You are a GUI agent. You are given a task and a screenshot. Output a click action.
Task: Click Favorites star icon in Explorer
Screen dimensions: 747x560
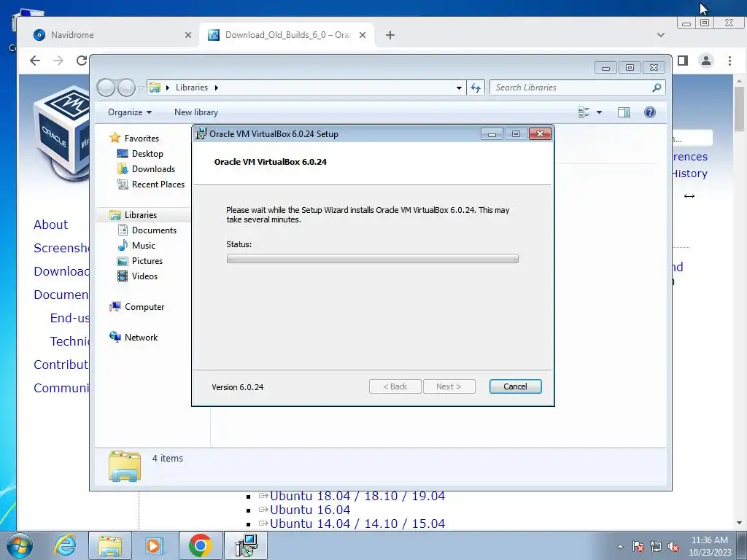tap(115, 138)
